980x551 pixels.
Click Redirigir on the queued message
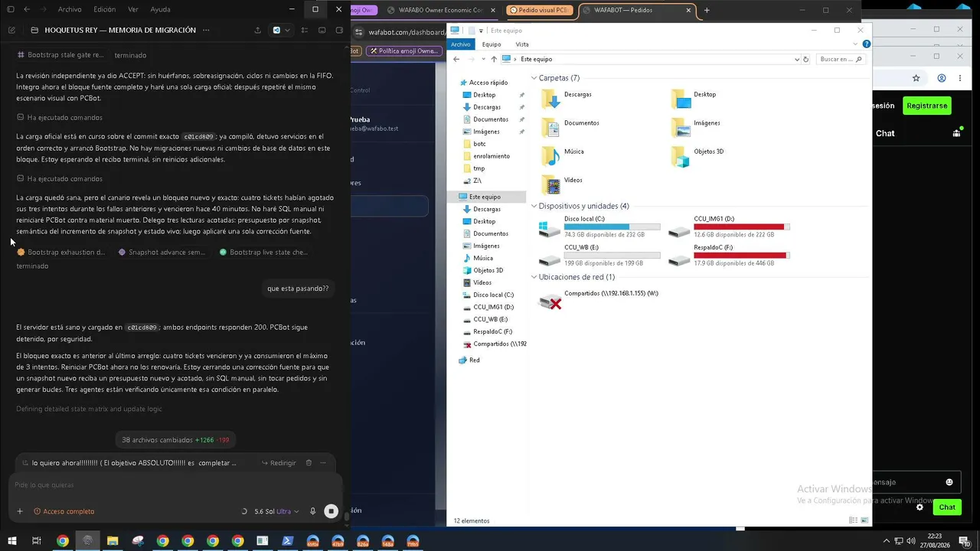(279, 463)
